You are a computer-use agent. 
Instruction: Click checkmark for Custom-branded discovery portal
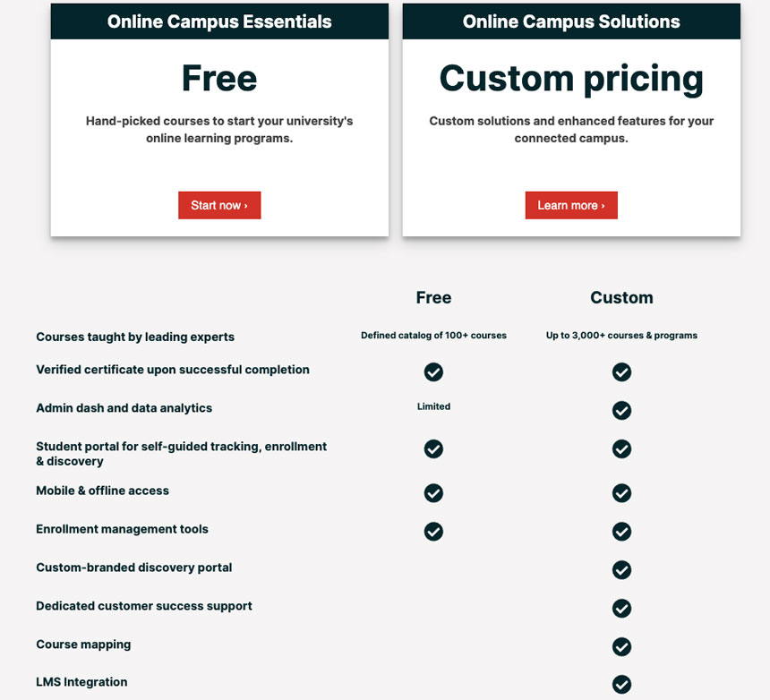[x=621, y=570]
